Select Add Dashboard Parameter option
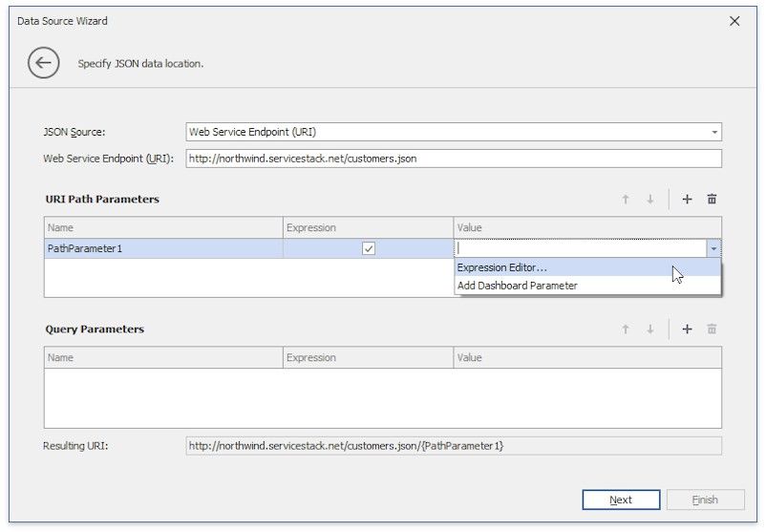The height and width of the screenshot is (532, 766). tap(518, 286)
